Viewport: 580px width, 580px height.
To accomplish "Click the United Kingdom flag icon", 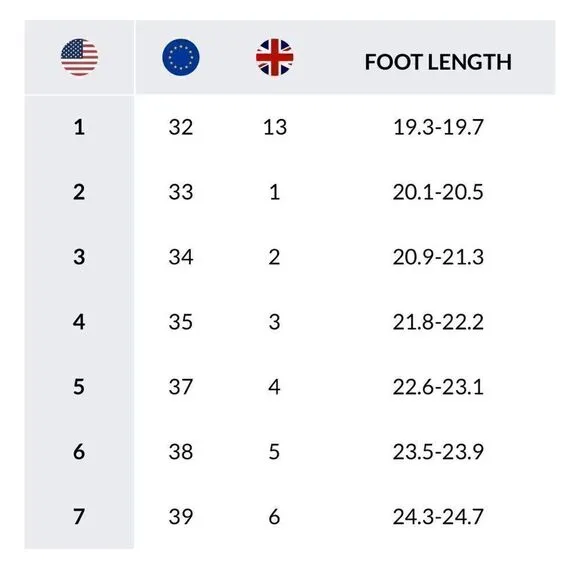I will [274, 57].
